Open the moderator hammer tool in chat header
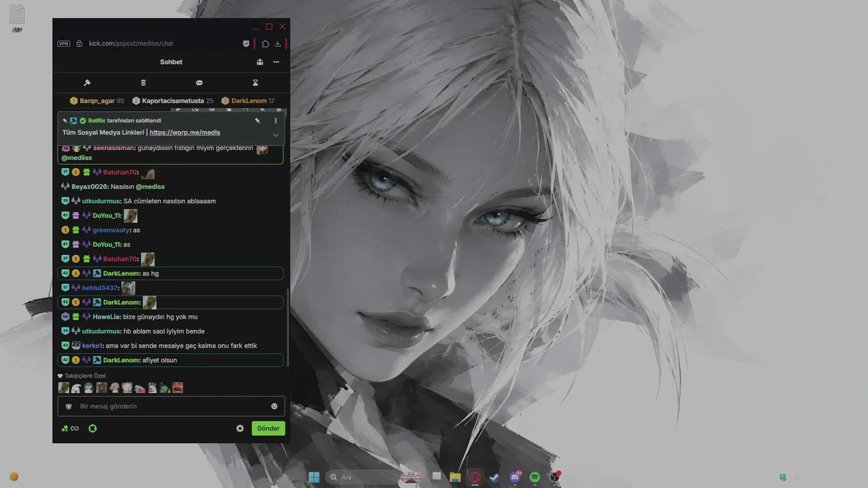 pyautogui.click(x=87, y=83)
